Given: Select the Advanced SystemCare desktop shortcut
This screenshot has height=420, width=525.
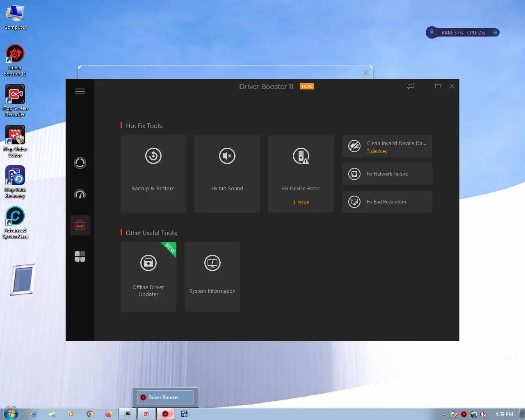Looking at the screenshot, I should (15, 223).
